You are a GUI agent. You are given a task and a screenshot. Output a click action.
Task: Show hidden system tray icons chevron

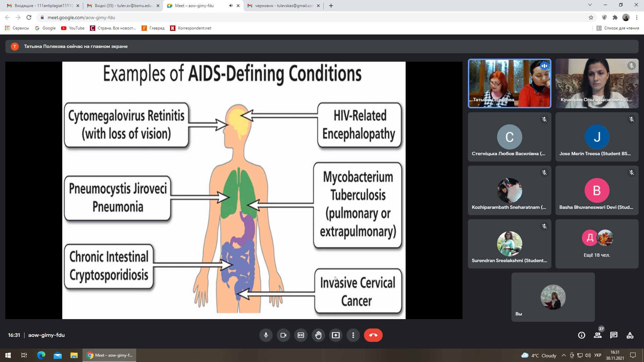click(564, 355)
